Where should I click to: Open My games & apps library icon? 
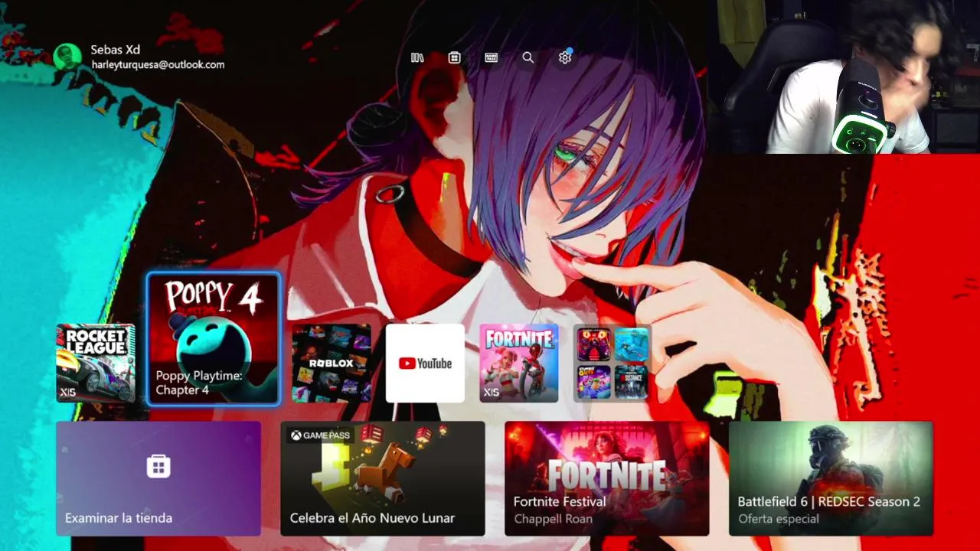417,57
